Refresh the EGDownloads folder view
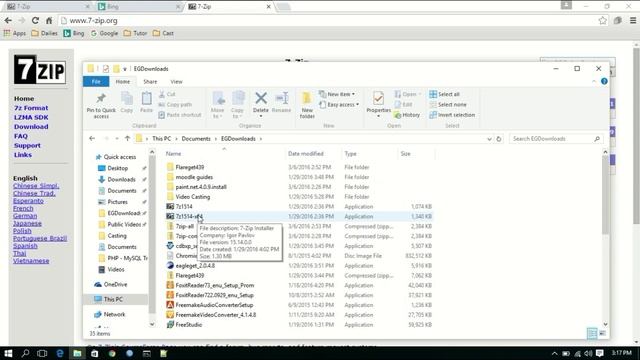The image size is (640, 360). click(498, 139)
